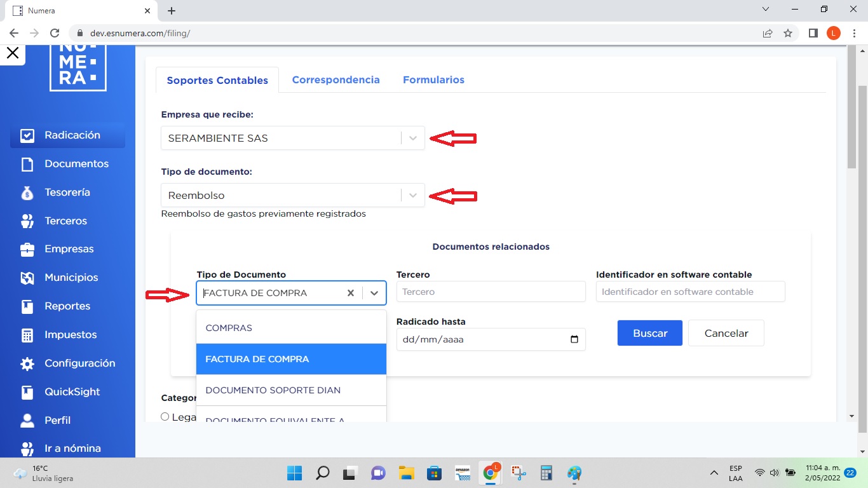The image size is (868, 488).
Task: Open a new browser tab
Action: pyautogui.click(x=172, y=11)
